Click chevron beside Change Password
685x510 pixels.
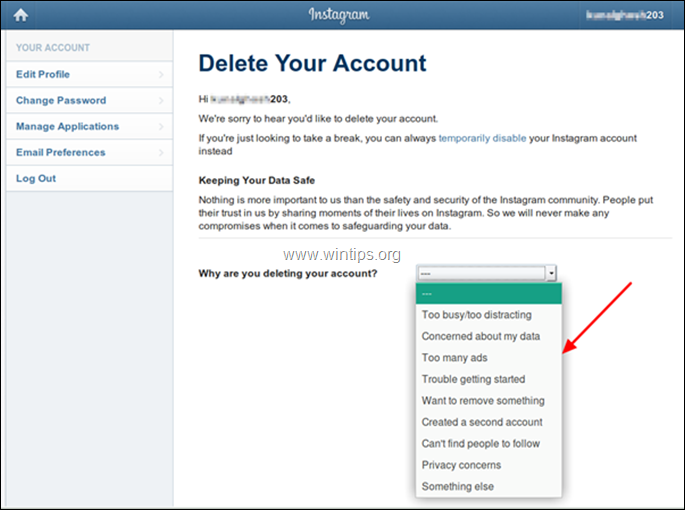point(161,101)
